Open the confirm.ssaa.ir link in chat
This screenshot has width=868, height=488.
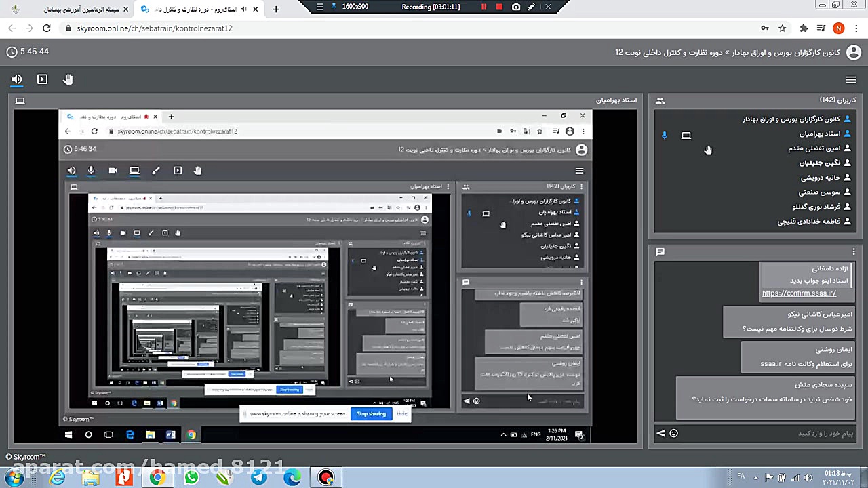799,293
